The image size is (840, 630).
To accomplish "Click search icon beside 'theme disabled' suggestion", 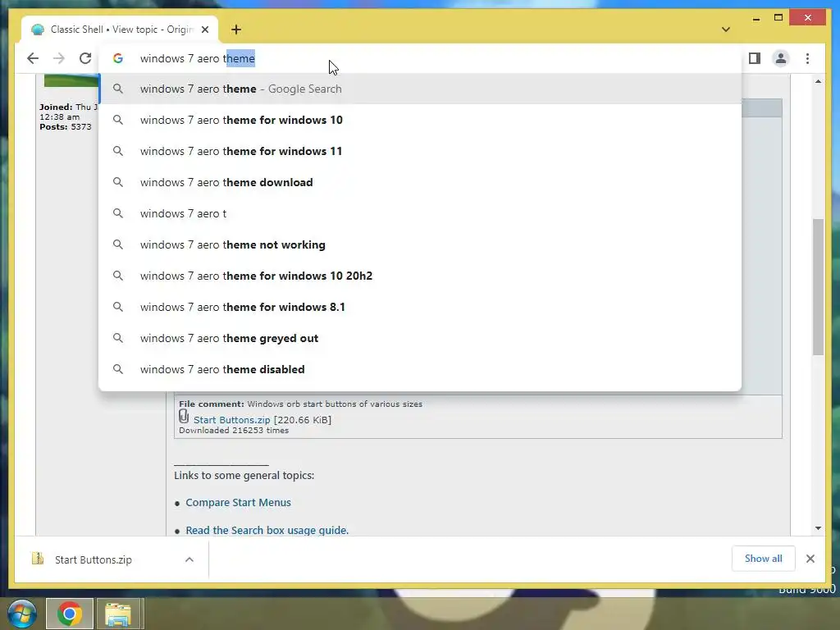I will [118, 369].
